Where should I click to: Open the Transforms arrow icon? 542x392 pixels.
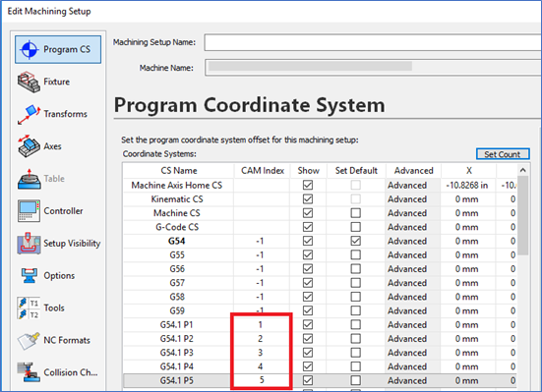point(30,114)
